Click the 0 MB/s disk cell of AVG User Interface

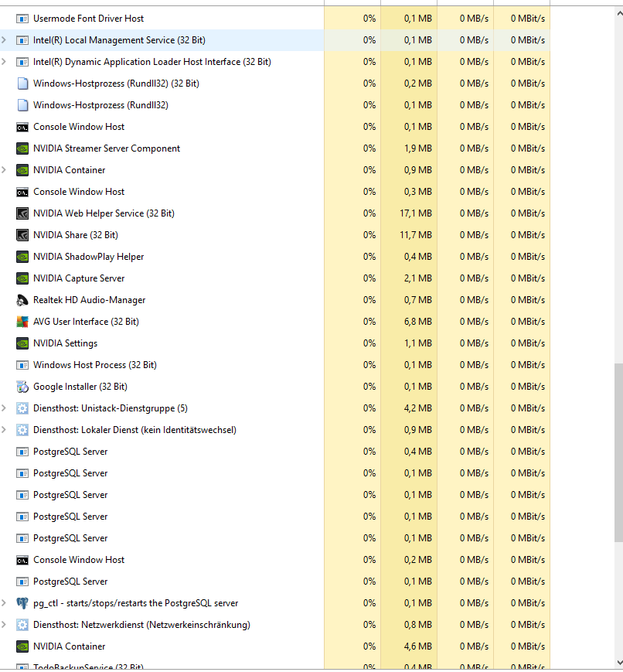pos(465,322)
